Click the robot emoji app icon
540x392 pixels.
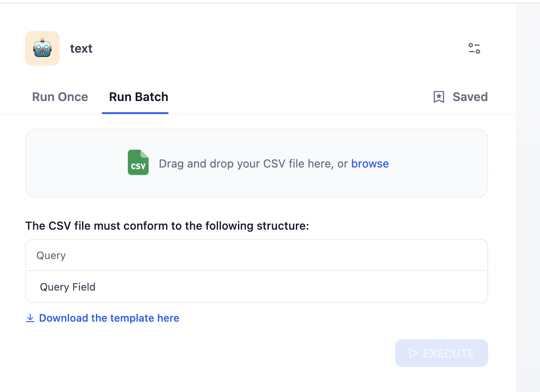click(x=42, y=48)
